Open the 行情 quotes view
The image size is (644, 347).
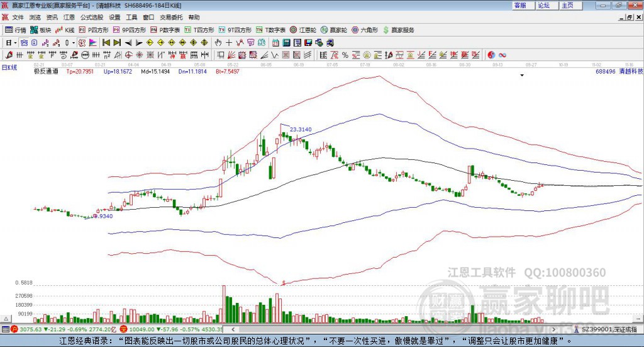(x=16, y=30)
